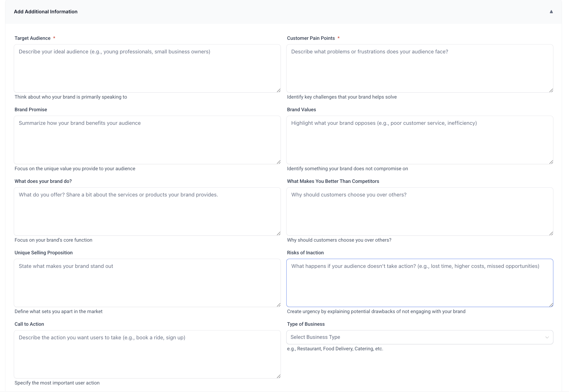
Task: Click the Risks of Inaction text area
Action: (x=419, y=283)
